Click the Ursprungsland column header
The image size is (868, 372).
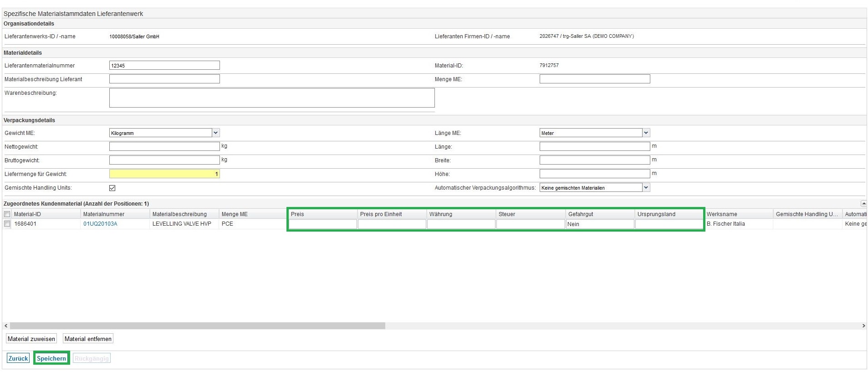(x=669, y=214)
